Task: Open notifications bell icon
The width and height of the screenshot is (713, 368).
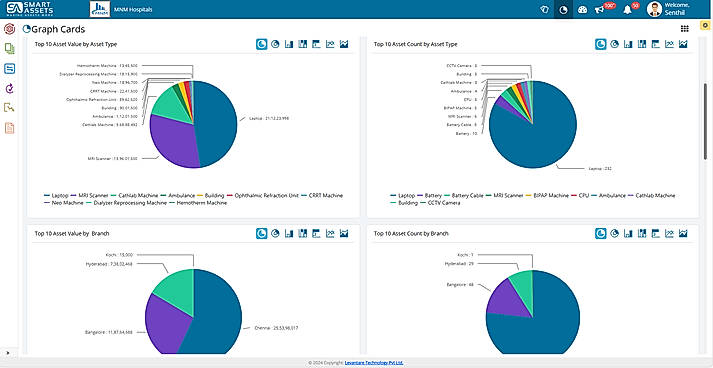Action: 628,10
